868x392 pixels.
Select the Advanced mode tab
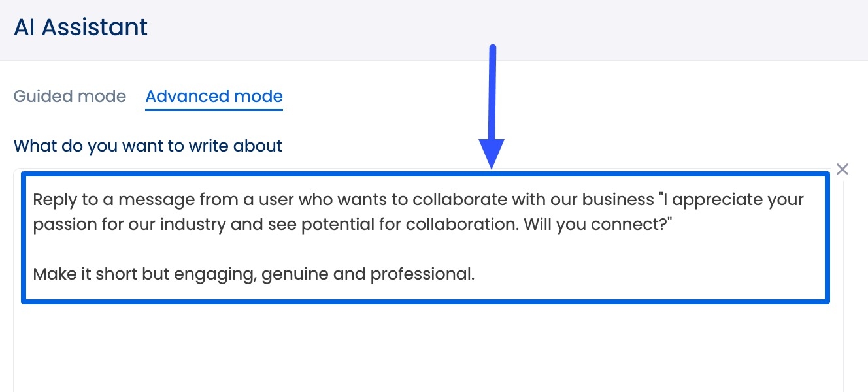tap(214, 96)
